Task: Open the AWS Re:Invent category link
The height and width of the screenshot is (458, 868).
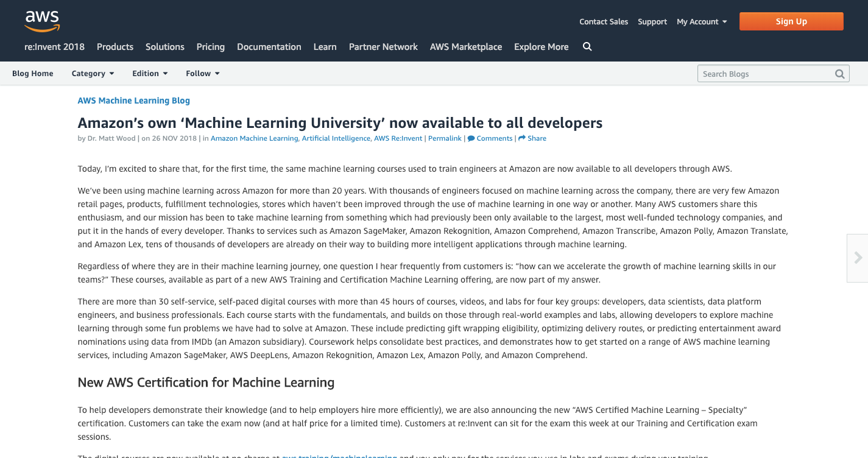Action: coord(398,138)
